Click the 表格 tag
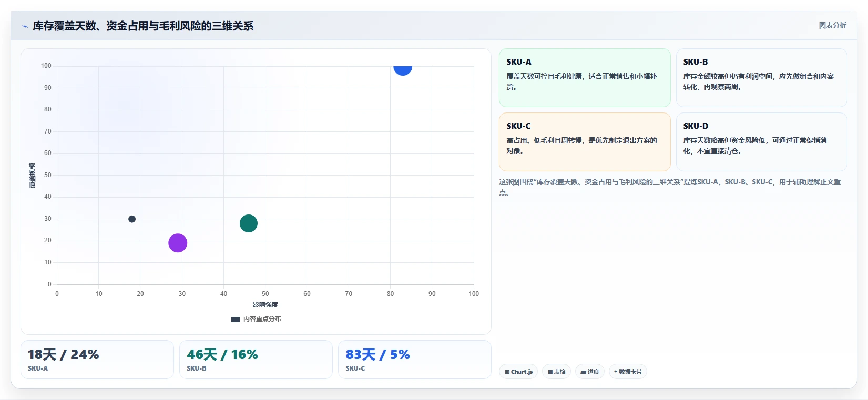Screen dimensions: 868x400 point(556,372)
